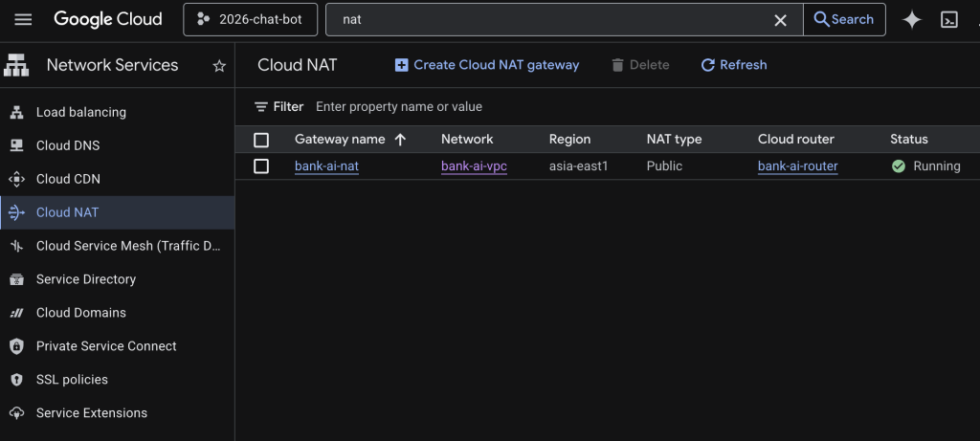Click the Cloud DNS sidebar icon

click(17, 145)
